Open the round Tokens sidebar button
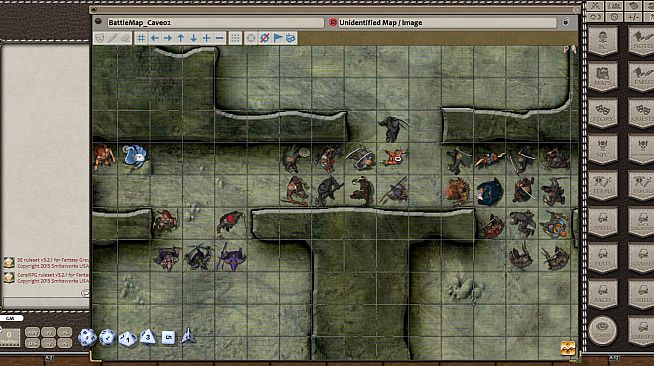 (603, 331)
